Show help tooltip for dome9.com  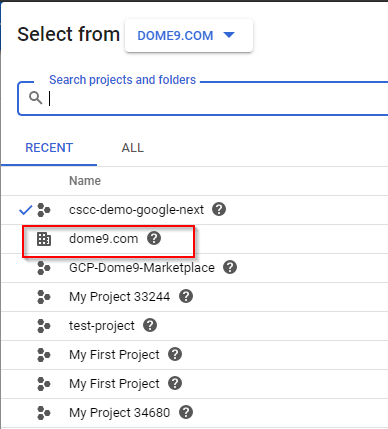click(x=154, y=238)
